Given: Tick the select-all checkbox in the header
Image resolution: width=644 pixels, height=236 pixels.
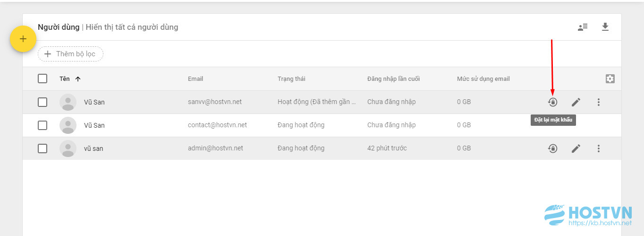Looking at the screenshot, I should tap(42, 79).
